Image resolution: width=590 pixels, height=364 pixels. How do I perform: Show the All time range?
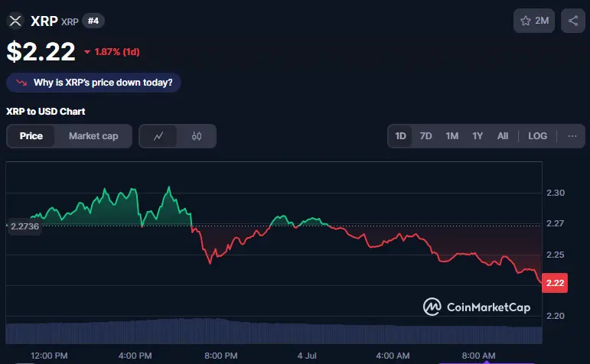click(503, 136)
